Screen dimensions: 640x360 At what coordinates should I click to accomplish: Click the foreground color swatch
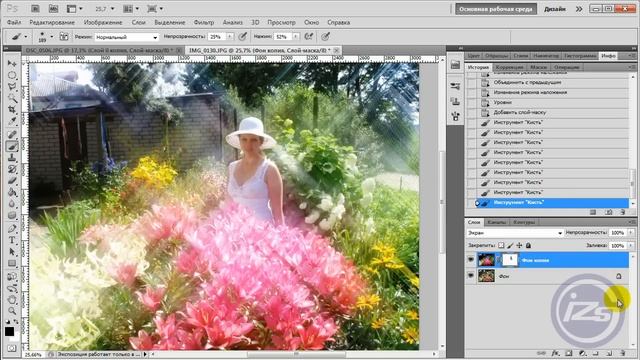pos(9,331)
